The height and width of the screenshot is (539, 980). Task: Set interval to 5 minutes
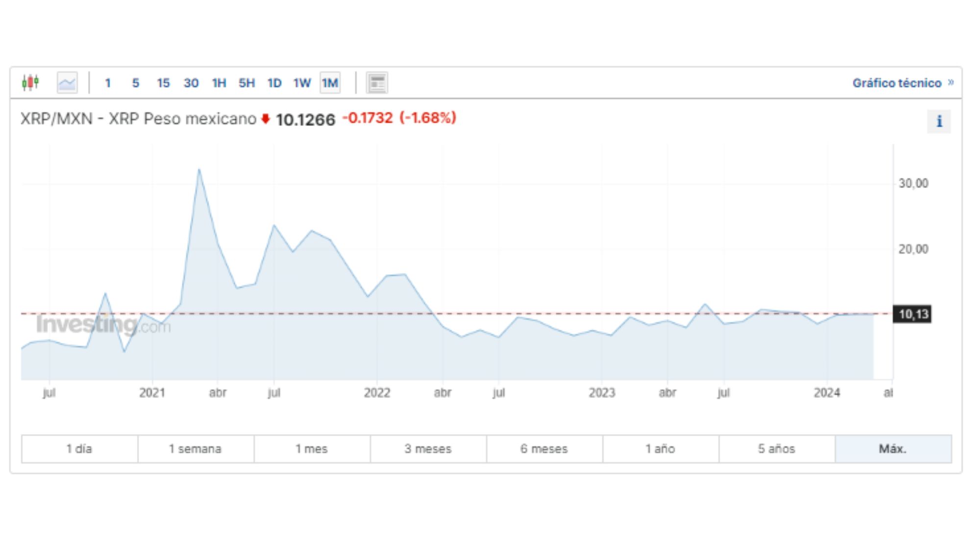pos(136,83)
